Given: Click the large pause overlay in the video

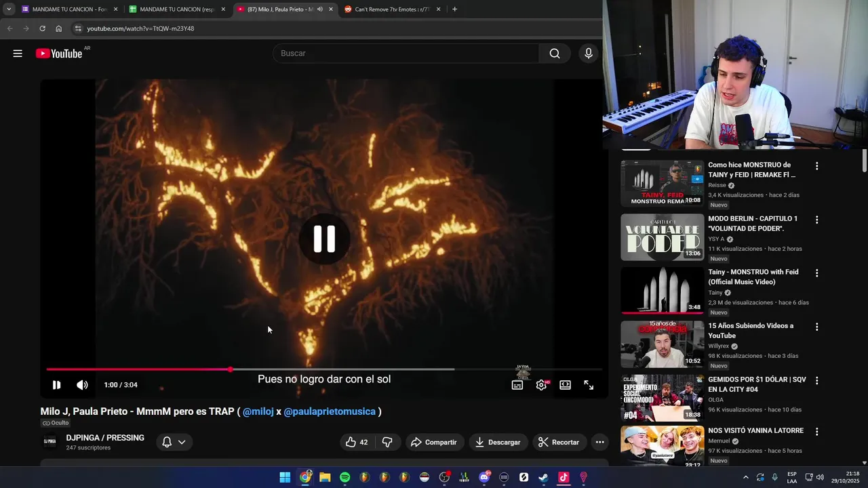Looking at the screenshot, I should (x=324, y=239).
